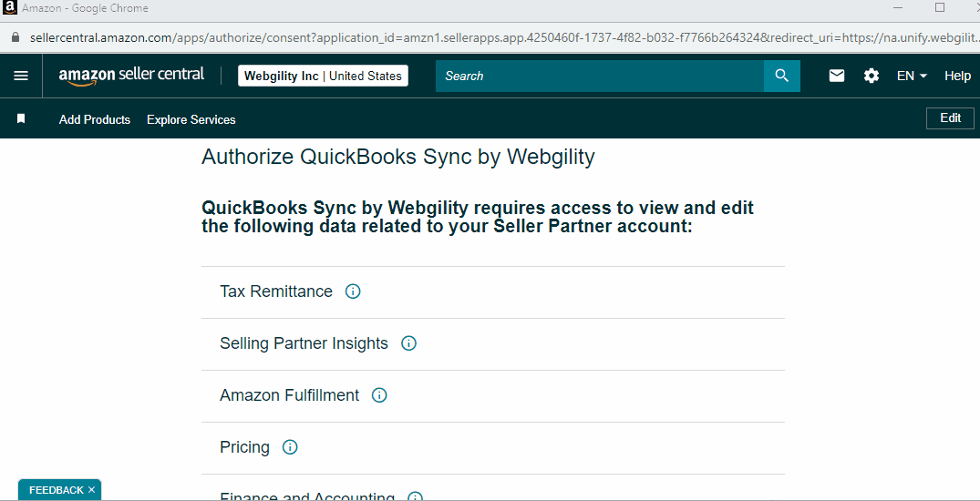The image size is (980, 501).
Task: Dismiss the Feedback tab with X
Action: tap(91, 490)
